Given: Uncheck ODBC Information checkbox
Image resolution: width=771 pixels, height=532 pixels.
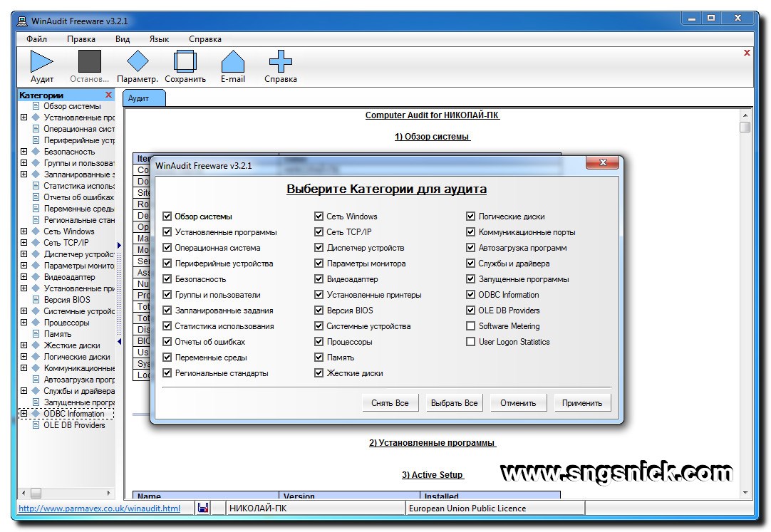Looking at the screenshot, I should (470, 295).
